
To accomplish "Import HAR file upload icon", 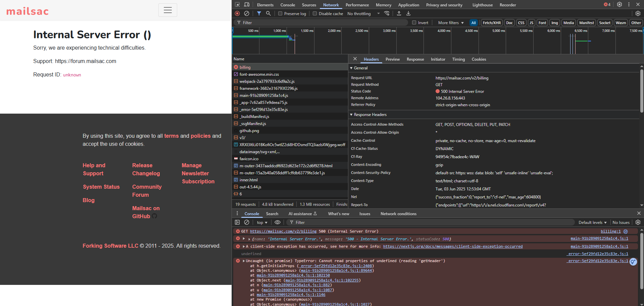I will (399, 13).
